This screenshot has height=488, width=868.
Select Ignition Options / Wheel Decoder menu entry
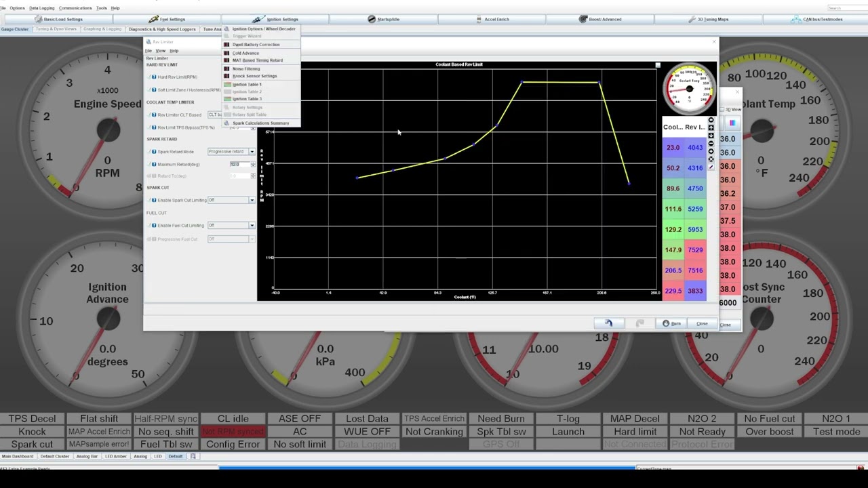[261, 29]
